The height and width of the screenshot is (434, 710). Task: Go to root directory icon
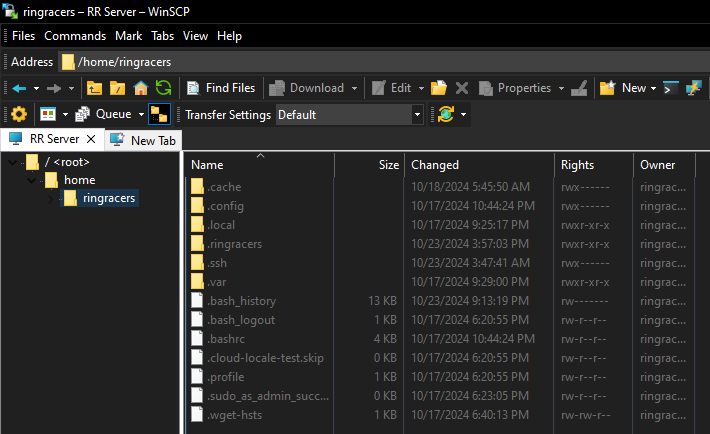click(x=117, y=88)
